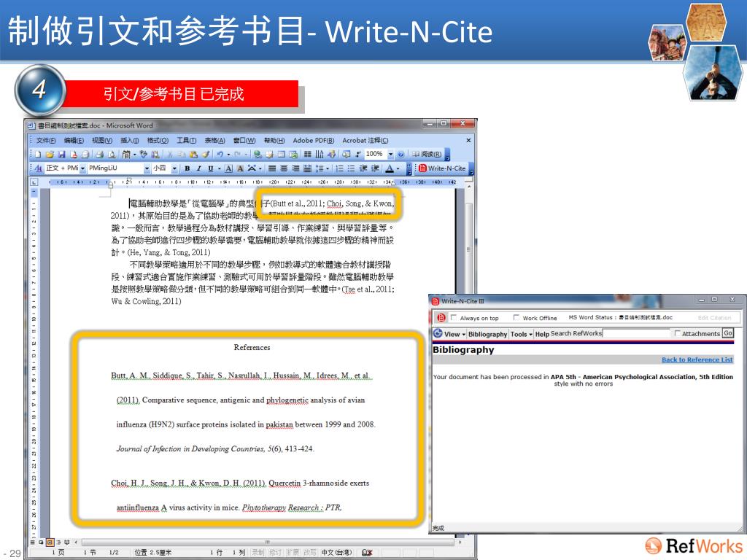Viewport: 747px width, 560px height.
Task: Open Word Help question-mark icon
Action: 400,155
